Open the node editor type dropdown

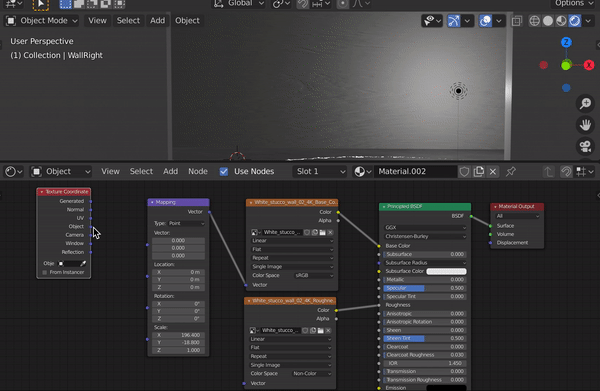click(14, 171)
